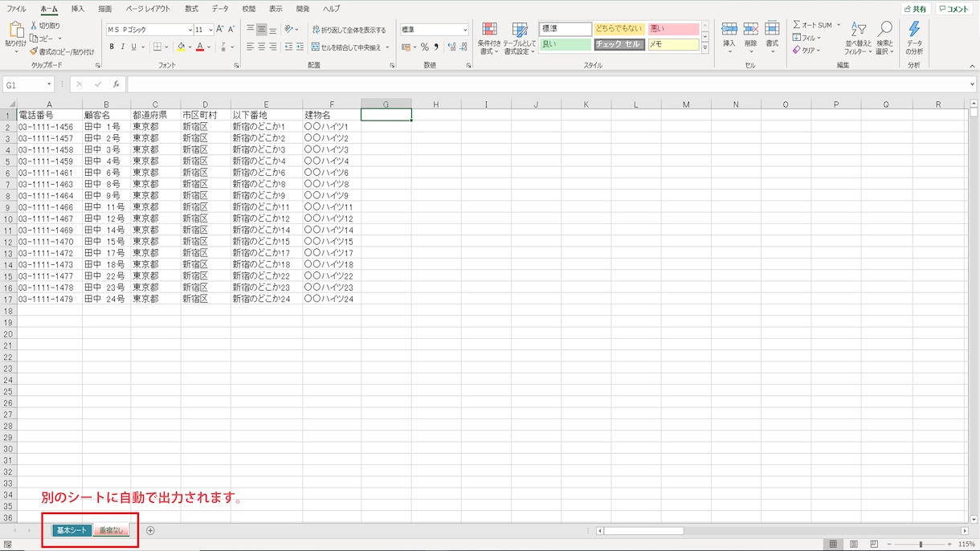Toggle underline formatting
Viewport: 980px width, 551px height.
[x=134, y=47]
